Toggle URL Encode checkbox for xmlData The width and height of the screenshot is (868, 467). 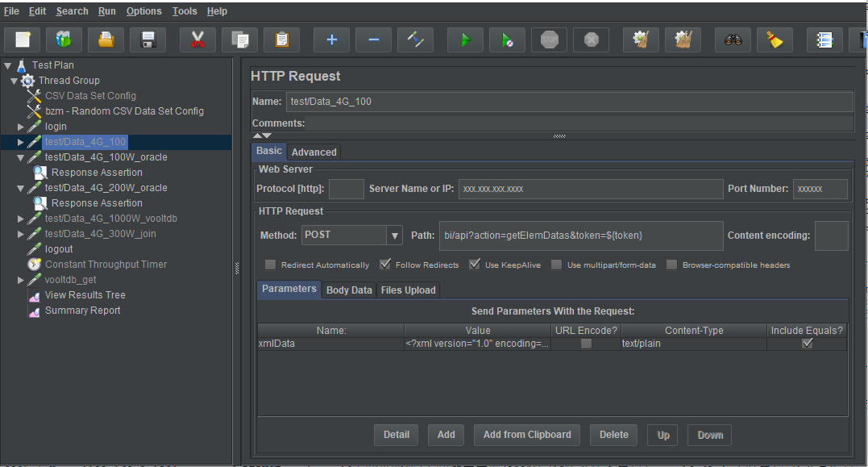(586, 344)
